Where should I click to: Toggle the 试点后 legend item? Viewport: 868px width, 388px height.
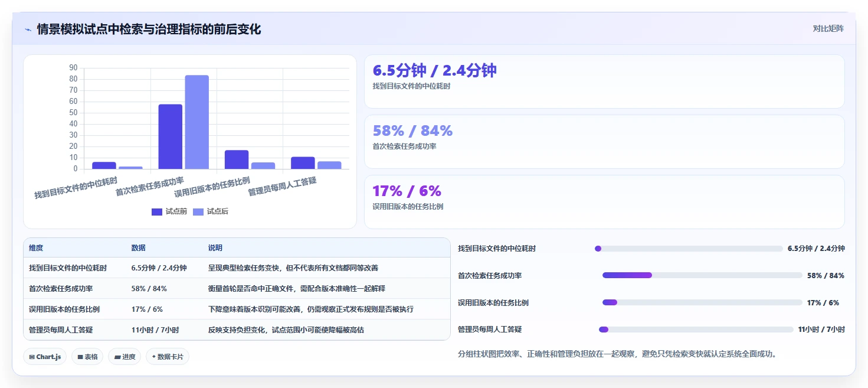tap(211, 211)
